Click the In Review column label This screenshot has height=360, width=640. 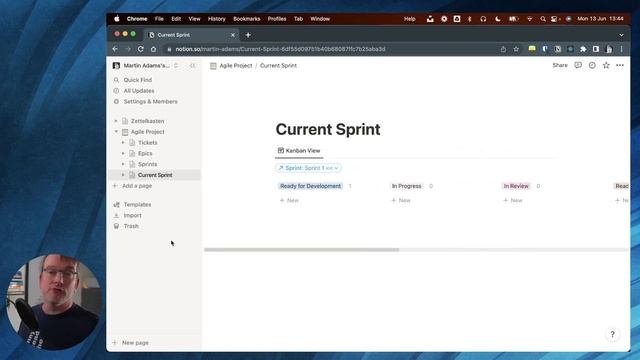click(516, 186)
